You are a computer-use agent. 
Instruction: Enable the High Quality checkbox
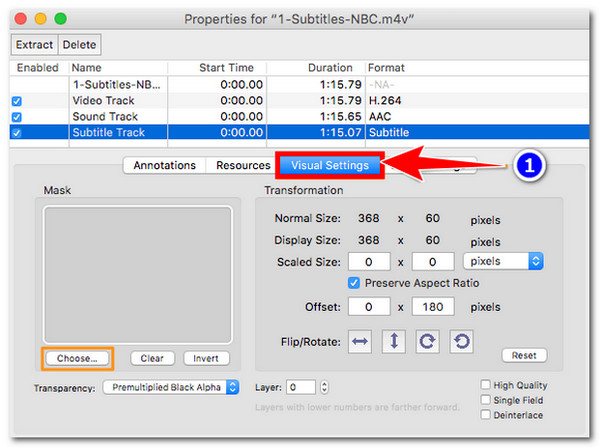pyautogui.click(x=486, y=384)
